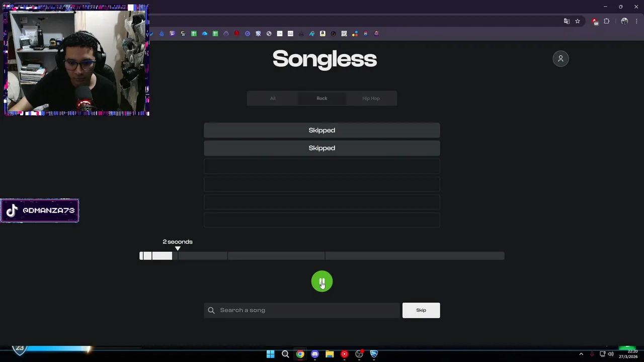Open Rocket League from taskbar
Image resolution: width=644 pixels, height=362 pixels.
[374, 354]
